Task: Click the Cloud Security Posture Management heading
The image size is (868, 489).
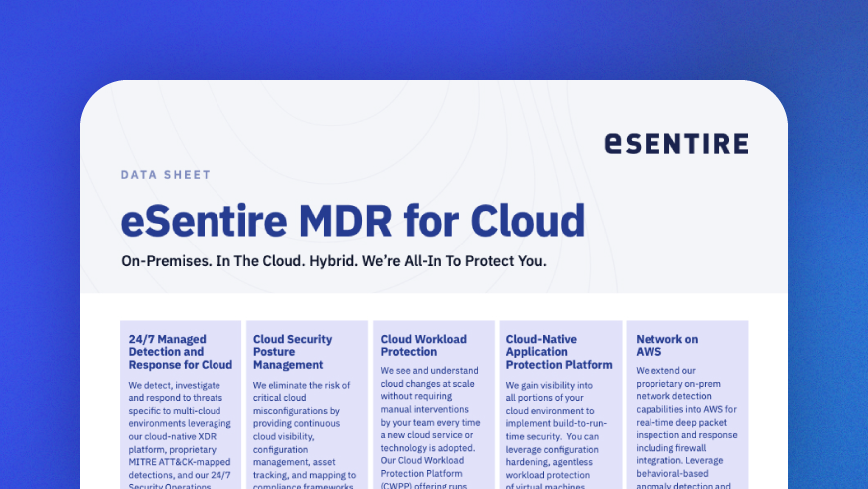Action: click(292, 352)
